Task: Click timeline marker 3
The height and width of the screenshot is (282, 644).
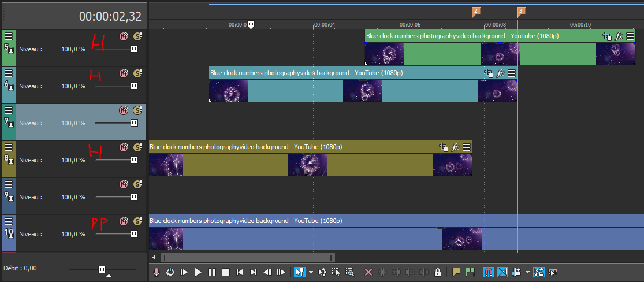Action: pos(520,11)
